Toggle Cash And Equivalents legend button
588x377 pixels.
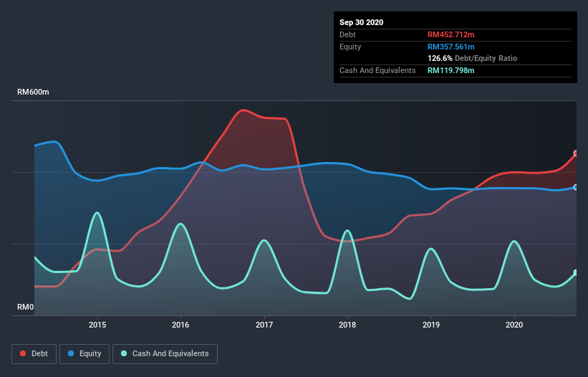click(165, 354)
